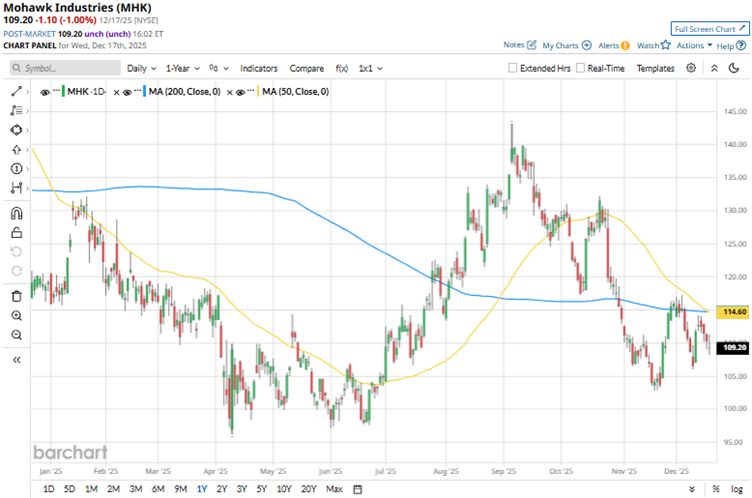
Task: Select the measure range tool
Action: point(16,188)
